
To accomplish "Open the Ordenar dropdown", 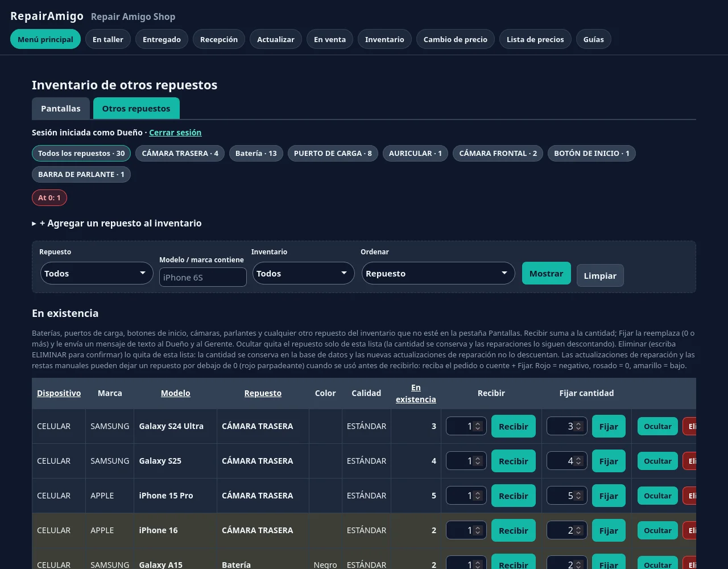I will tap(439, 273).
